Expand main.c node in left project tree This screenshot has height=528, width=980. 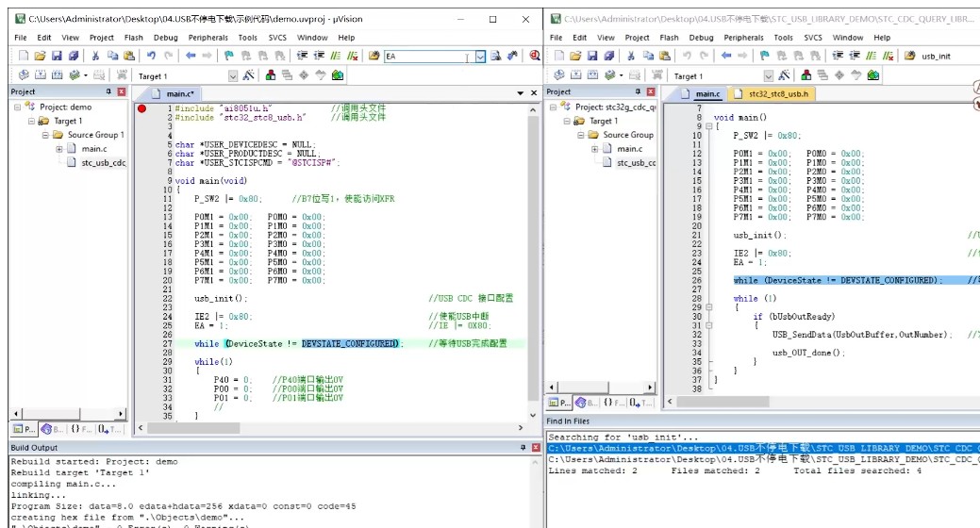pyautogui.click(x=58, y=149)
